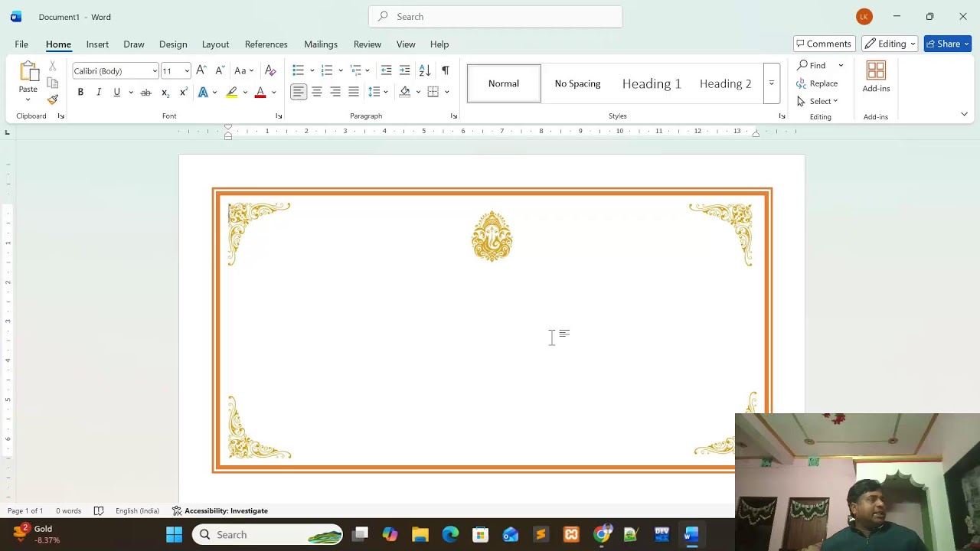Apply the Text Effects icon
Screen dimensions: 980x551
tap(203, 92)
